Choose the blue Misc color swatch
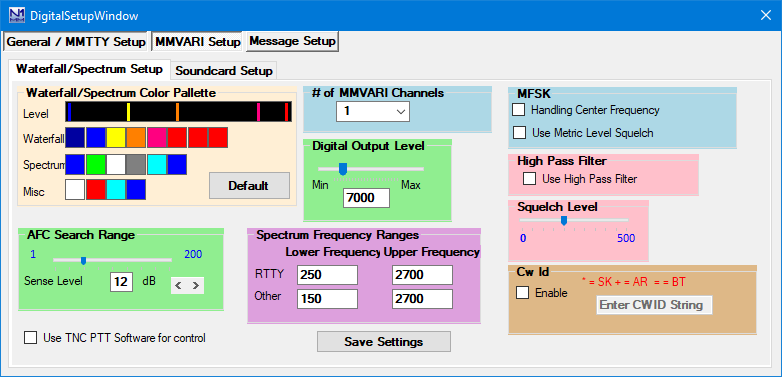This screenshot has width=782, height=377. [136, 189]
